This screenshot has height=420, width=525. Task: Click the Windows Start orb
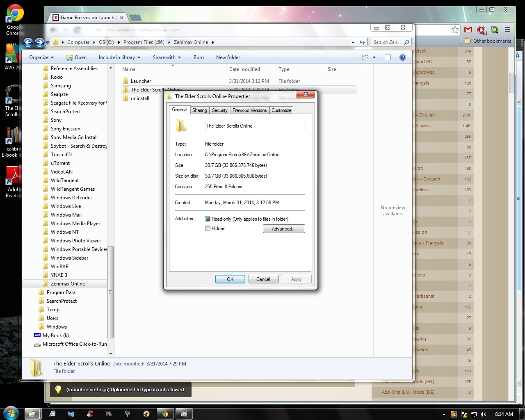(x=10, y=413)
